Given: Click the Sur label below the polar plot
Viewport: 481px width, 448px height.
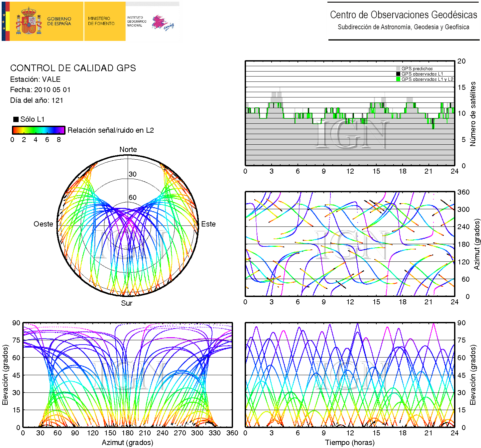Looking at the screenshot, I should (127, 303).
